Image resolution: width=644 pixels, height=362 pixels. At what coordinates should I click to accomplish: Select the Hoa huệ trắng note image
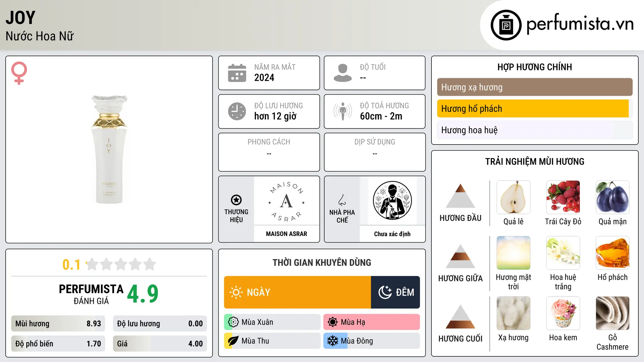pyautogui.click(x=563, y=253)
